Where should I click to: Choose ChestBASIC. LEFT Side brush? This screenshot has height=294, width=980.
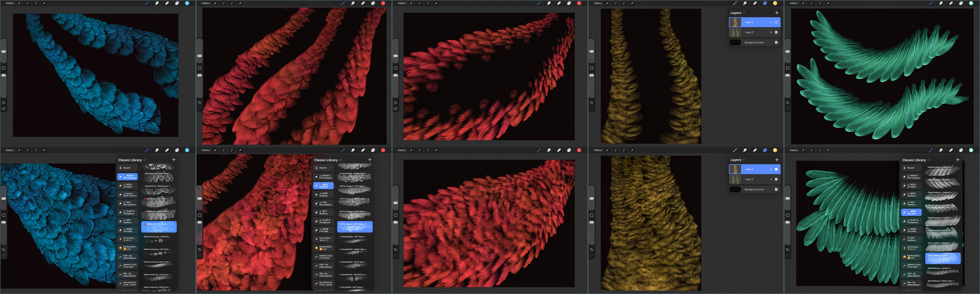pyautogui.click(x=355, y=239)
